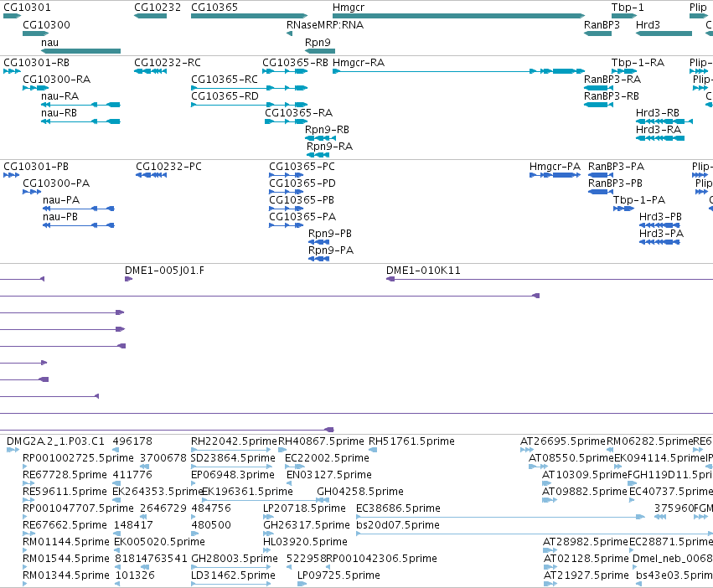Click the nau gene glyph
The height and width of the screenshot is (588, 713).
81,51
